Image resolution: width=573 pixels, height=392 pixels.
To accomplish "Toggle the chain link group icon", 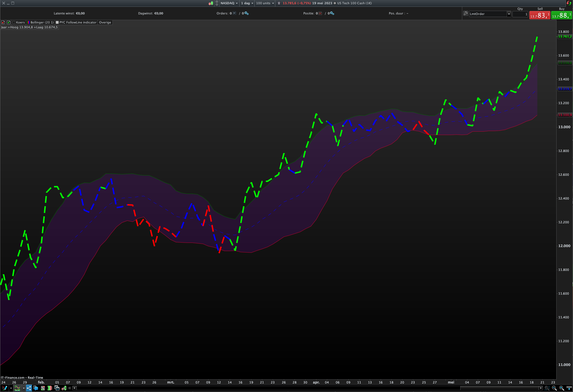I will click(x=217, y=3).
